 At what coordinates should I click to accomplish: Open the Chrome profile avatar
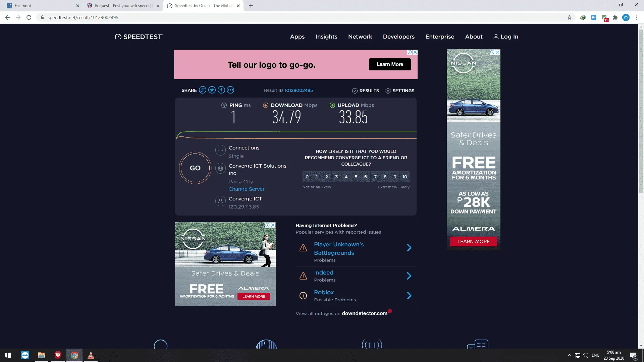[626, 17]
